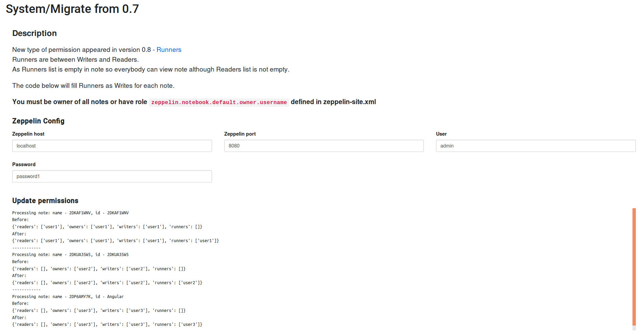Open the Runners hyperlink
The width and height of the screenshot is (644, 333).
169,50
